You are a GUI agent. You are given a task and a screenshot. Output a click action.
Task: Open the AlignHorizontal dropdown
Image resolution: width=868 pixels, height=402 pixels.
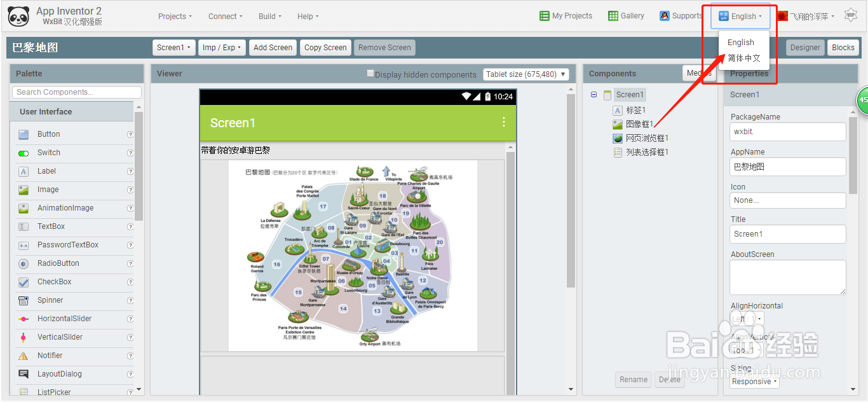(747, 318)
